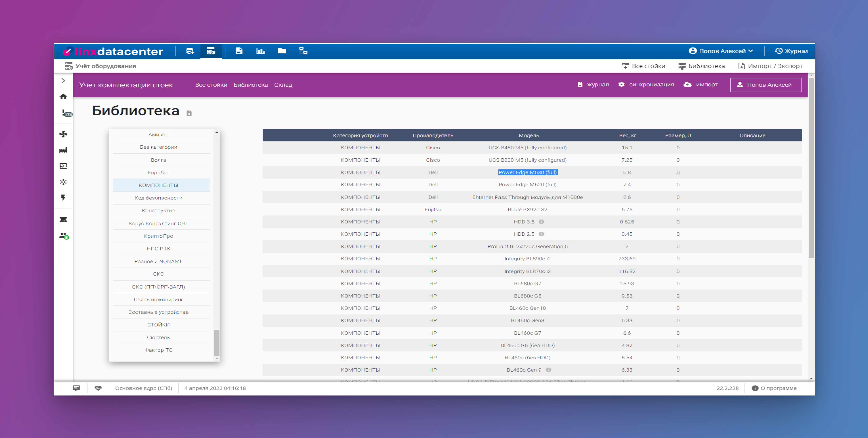The image size is (868, 438).
Task: Open the bar chart icon in top toolbar
Action: point(260,51)
